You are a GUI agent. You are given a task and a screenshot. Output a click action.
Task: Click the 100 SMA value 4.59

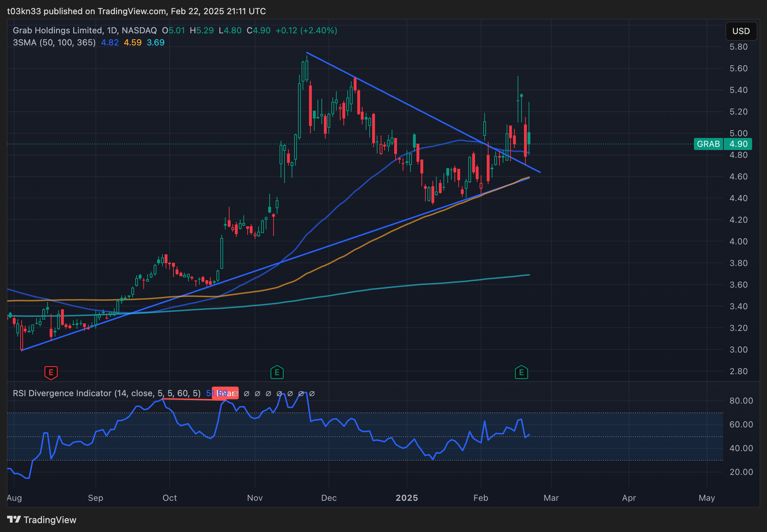133,43
